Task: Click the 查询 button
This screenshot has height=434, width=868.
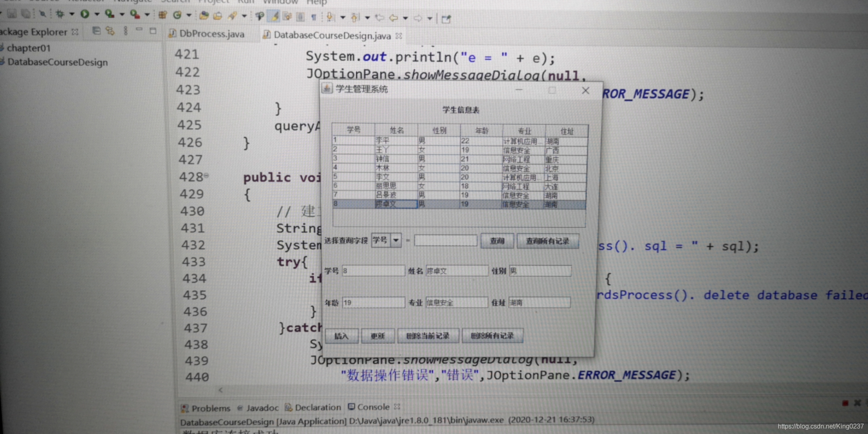Action: click(x=497, y=241)
